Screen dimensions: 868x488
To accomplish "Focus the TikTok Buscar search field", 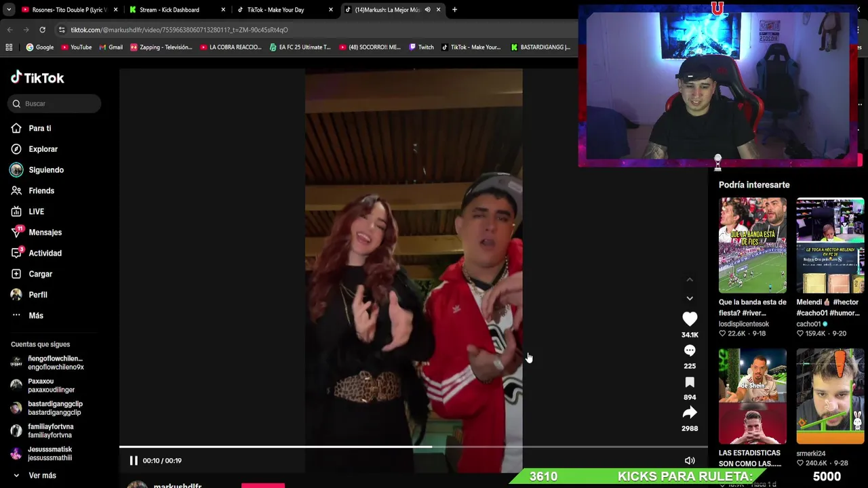I will pos(55,104).
